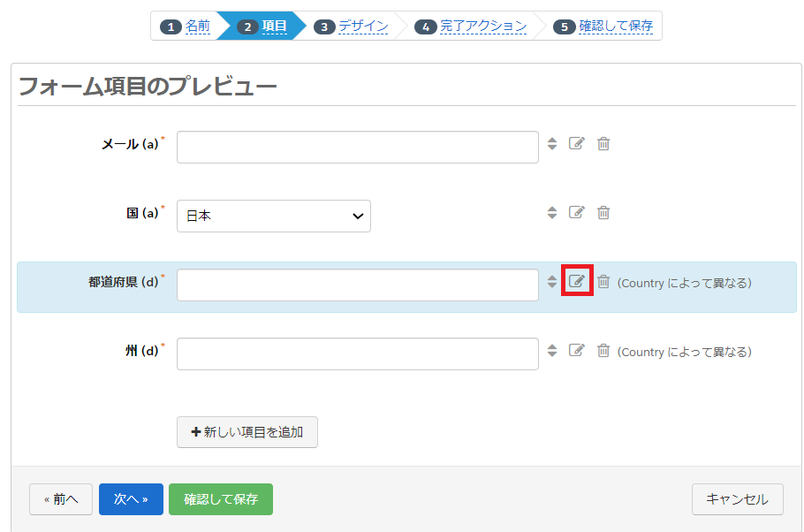Edit the 国 (a) field

pyautogui.click(x=576, y=212)
